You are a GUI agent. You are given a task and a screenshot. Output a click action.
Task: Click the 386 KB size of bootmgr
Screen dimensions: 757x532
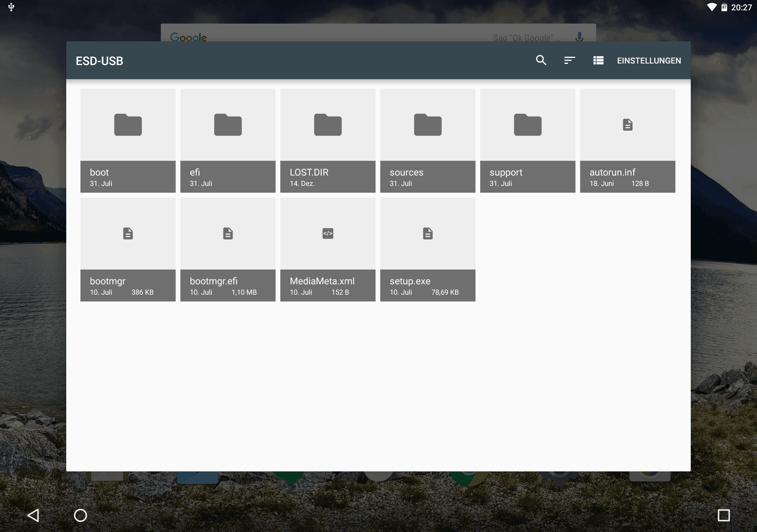pyautogui.click(x=142, y=292)
